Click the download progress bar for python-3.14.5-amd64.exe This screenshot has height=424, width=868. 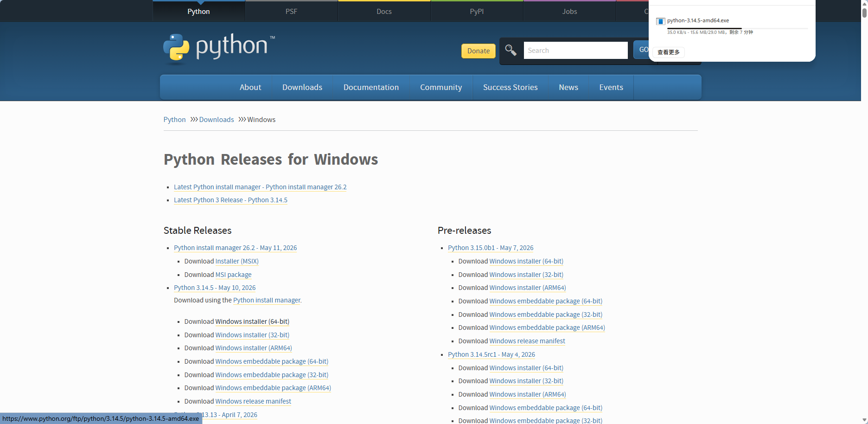pos(737,28)
